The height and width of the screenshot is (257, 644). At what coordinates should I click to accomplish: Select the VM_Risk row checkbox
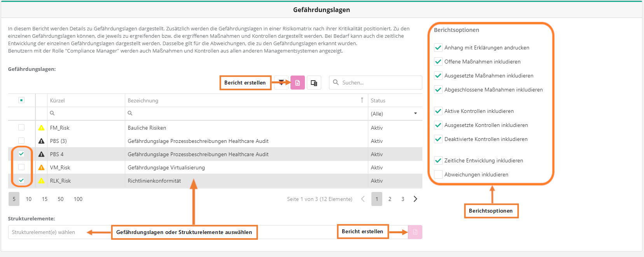(x=21, y=167)
